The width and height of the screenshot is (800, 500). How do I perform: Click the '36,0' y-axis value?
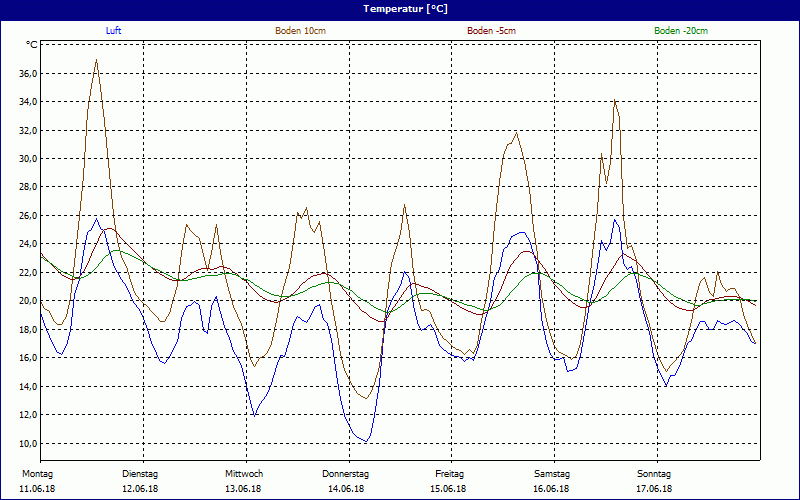[x=28, y=73]
